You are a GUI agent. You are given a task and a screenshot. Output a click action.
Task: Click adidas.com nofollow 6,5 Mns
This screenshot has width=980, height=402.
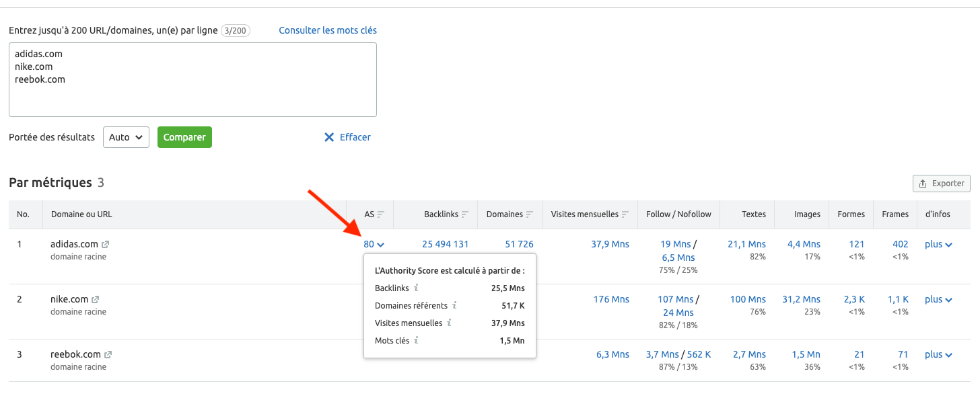[678, 257]
